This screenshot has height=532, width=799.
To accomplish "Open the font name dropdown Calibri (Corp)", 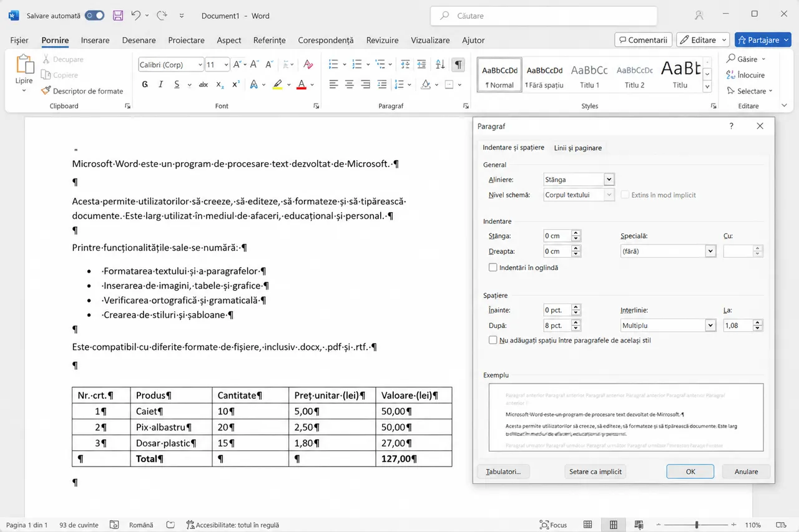I will pyautogui.click(x=200, y=65).
